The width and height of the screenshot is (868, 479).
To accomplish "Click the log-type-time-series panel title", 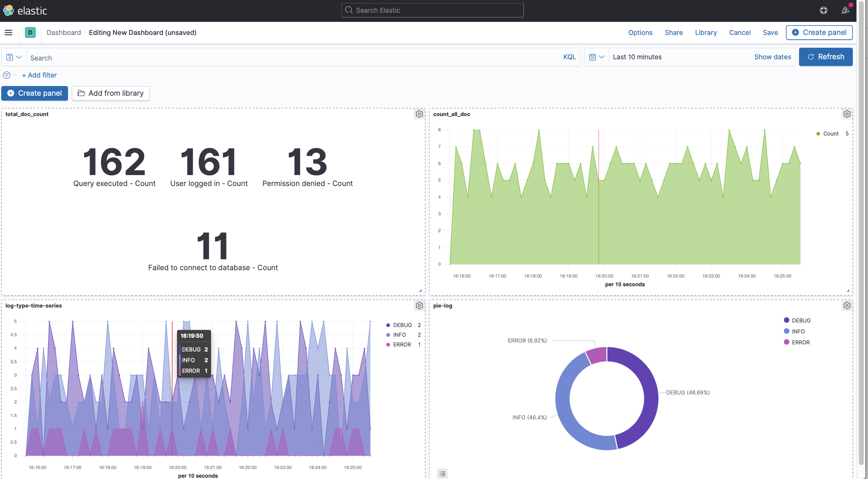I will pyautogui.click(x=34, y=306).
